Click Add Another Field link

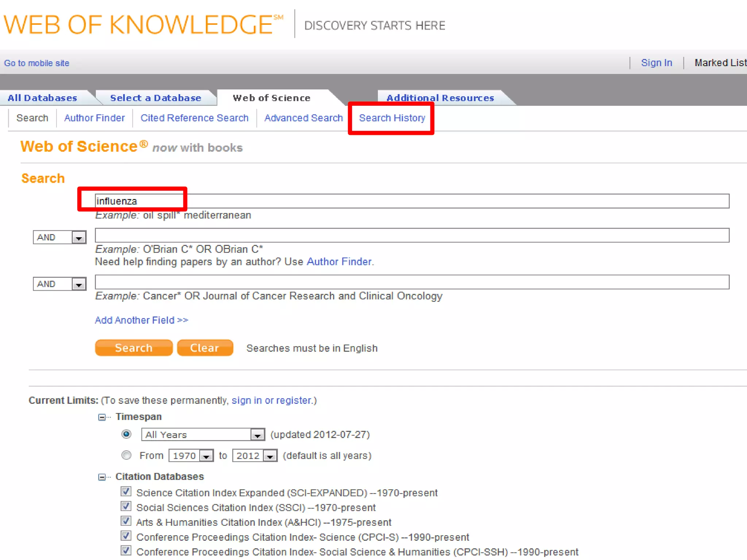coord(142,320)
